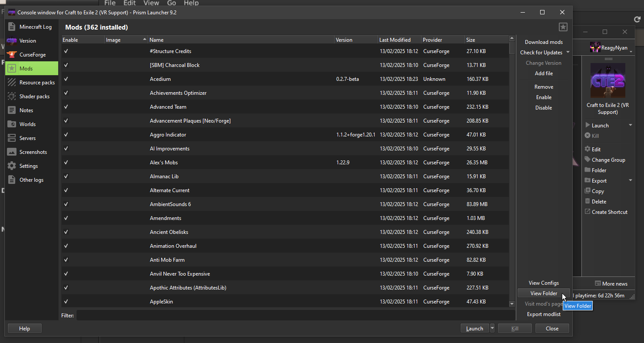Select the Mods star icon in sidebar
This screenshot has height=343, width=644.
pos(12,69)
